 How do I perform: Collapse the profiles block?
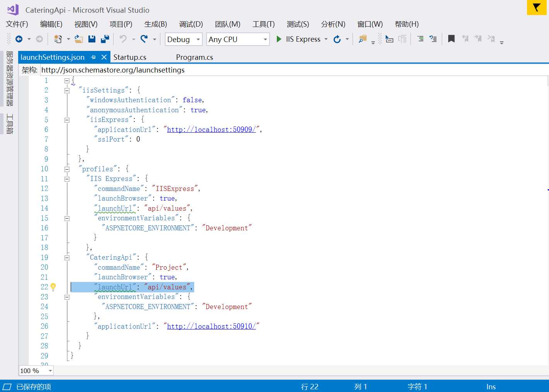[67, 169]
